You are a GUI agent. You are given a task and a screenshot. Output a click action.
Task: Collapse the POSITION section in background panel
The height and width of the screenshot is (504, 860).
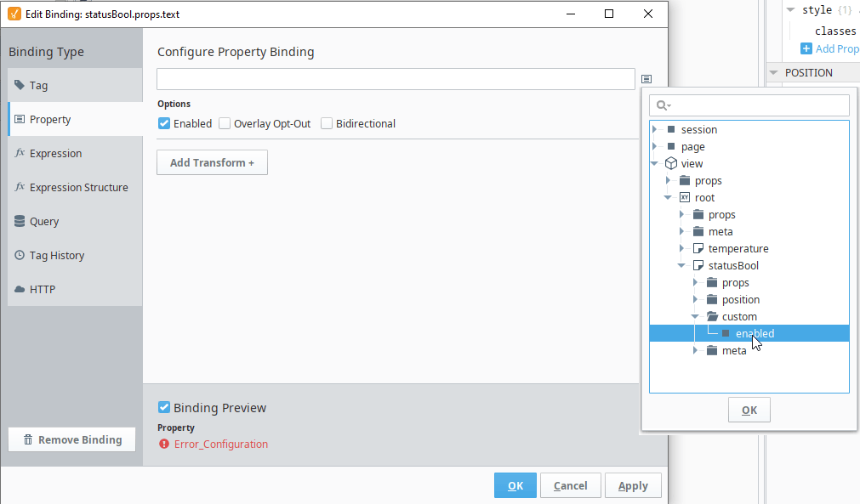(773, 72)
